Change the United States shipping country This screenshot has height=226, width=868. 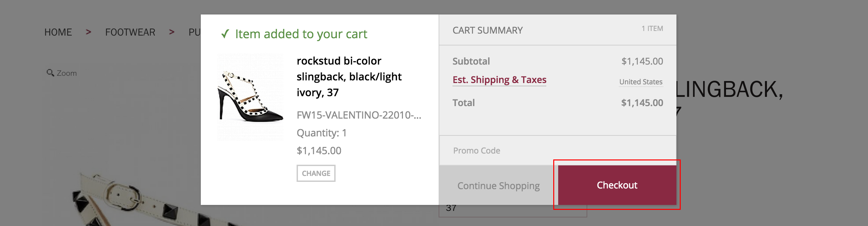pos(640,82)
